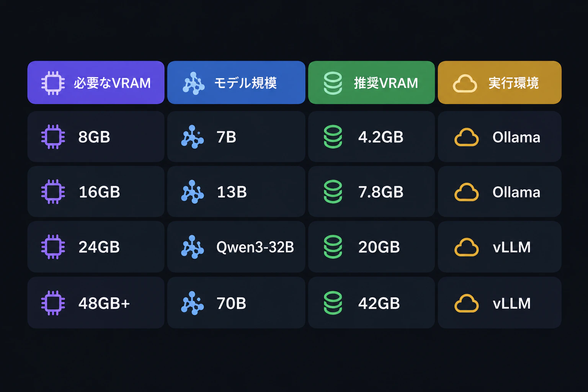This screenshot has width=588, height=392.
Task: Click the 4.2GB recommended VRAM cell
Action: point(371,137)
